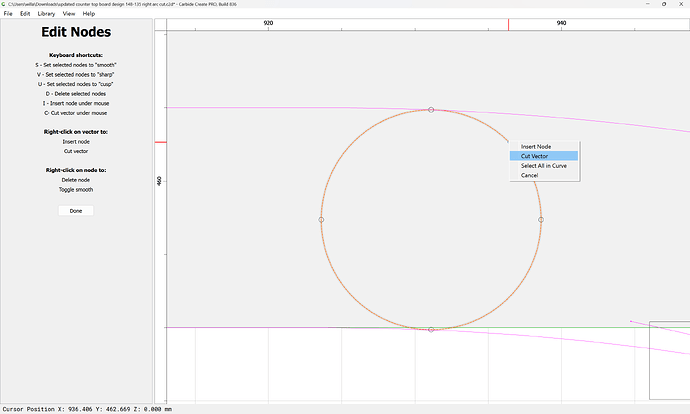Open the Edit menu
The width and height of the screenshot is (690, 414).
coord(25,14)
